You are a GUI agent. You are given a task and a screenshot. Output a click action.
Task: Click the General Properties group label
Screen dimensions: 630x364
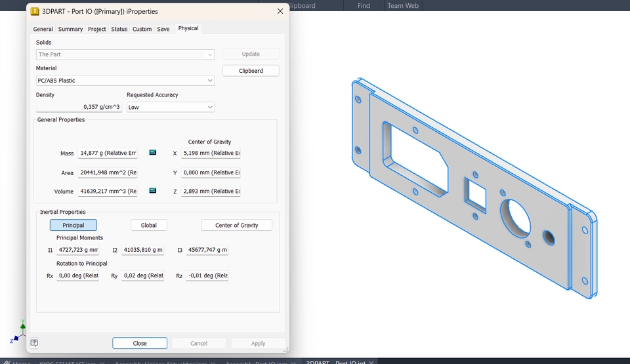click(61, 120)
